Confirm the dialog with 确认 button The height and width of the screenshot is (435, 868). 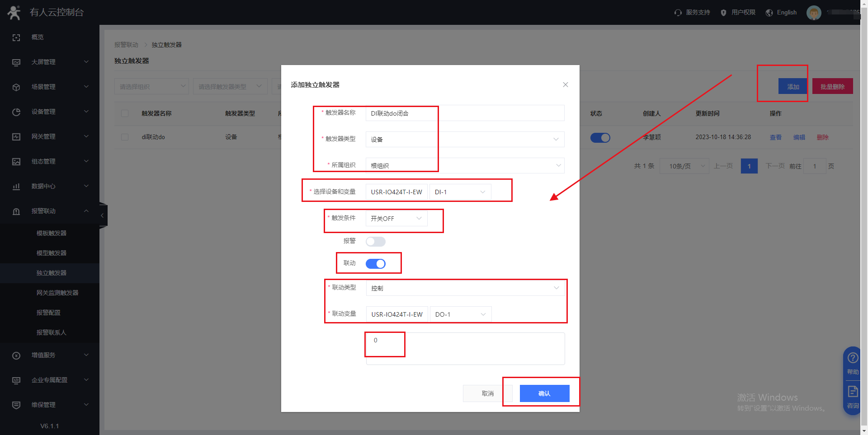544,393
